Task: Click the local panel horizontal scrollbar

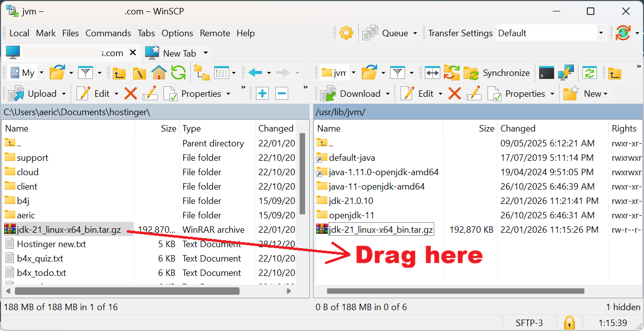Action: (x=127, y=291)
